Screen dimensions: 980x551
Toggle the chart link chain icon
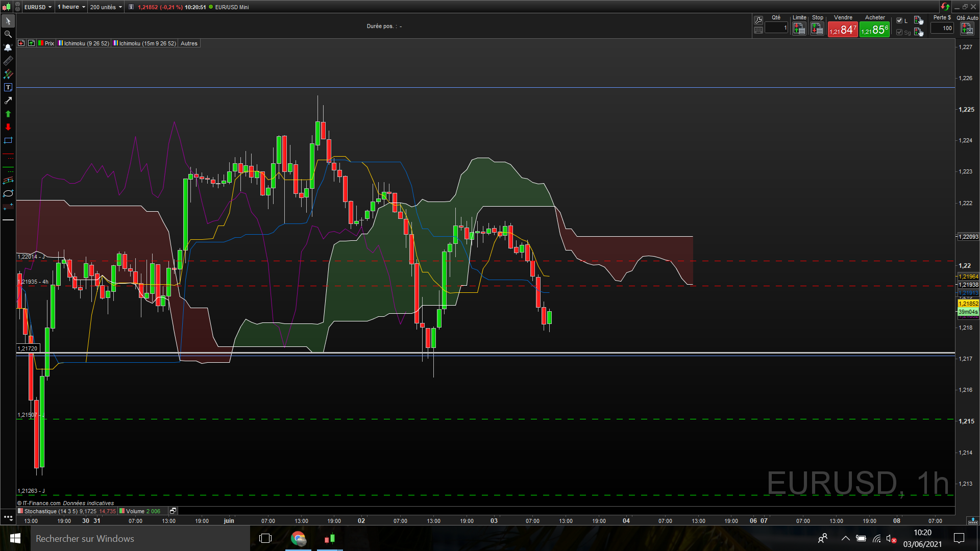(17, 7)
